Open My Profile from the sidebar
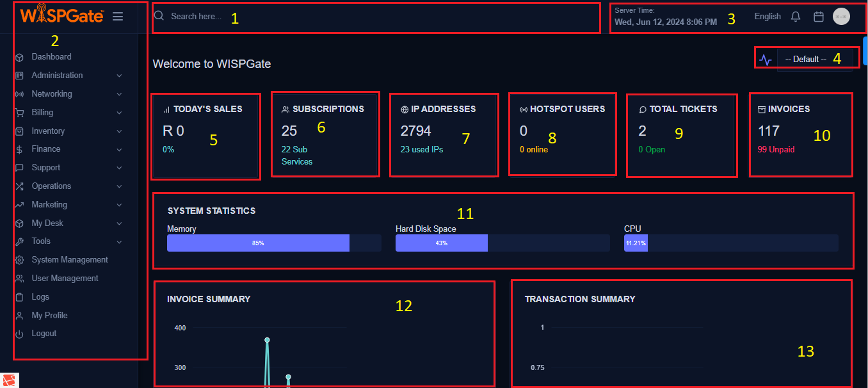868x388 pixels. click(x=49, y=315)
